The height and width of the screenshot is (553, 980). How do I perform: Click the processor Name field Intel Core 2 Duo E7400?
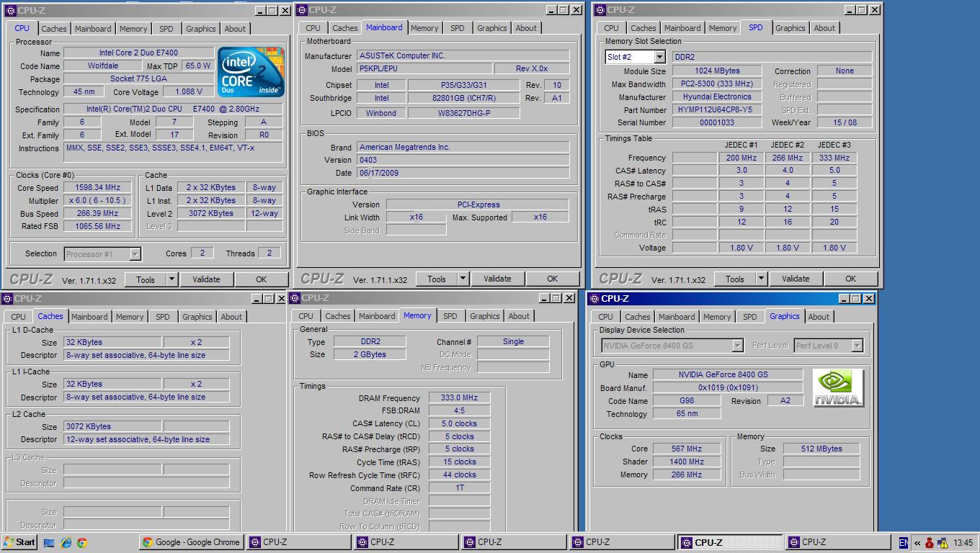139,53
